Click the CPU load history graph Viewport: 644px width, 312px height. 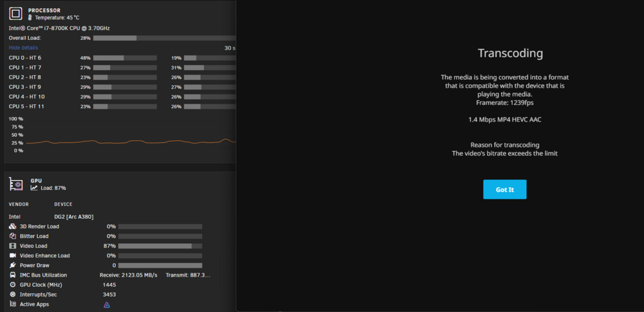click(131, 134)
